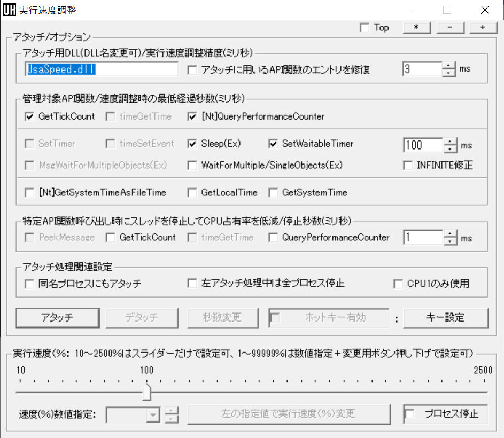Screen dimensions: 504x438
Task: Close the 実行速度調整 window
Action: click(x=485, y=10)
